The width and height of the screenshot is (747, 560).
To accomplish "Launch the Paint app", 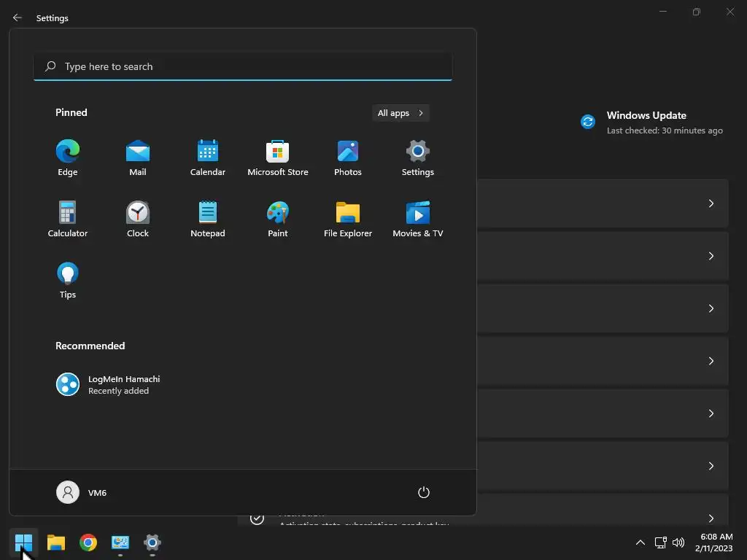I will point(278,219).
